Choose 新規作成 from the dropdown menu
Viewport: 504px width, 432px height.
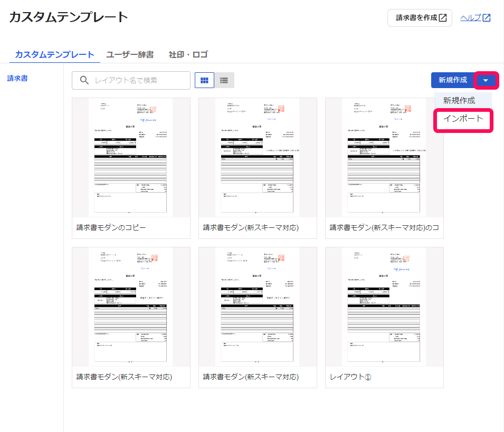click(x=463, y=101)
